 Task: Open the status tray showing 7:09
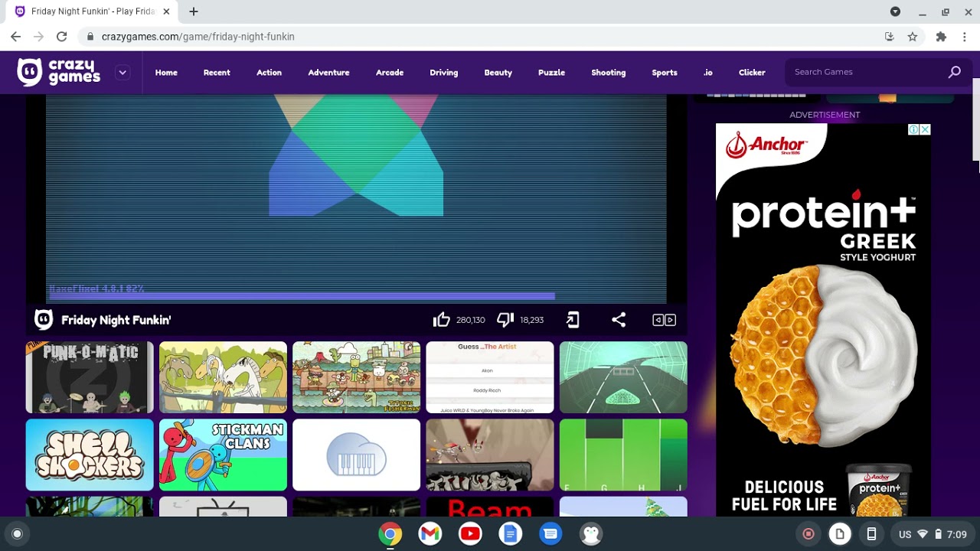(x=933, y=534)
